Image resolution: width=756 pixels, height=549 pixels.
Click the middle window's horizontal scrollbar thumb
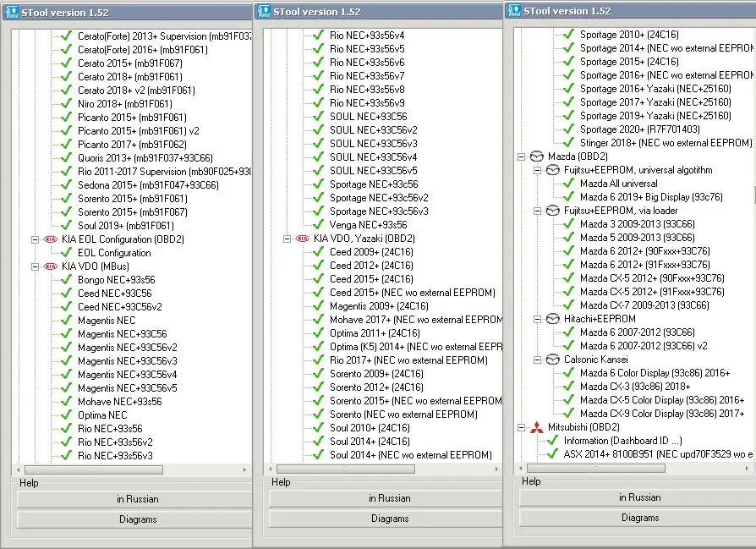346,469
